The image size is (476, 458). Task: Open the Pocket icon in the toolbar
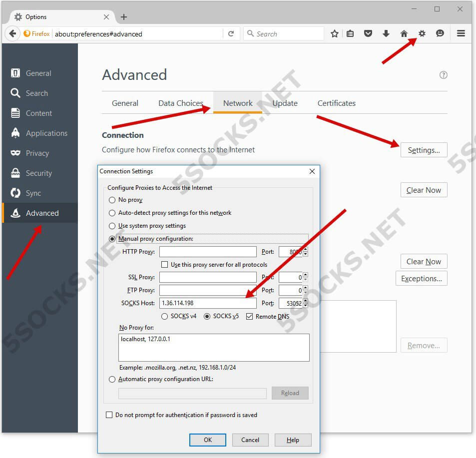368,33
